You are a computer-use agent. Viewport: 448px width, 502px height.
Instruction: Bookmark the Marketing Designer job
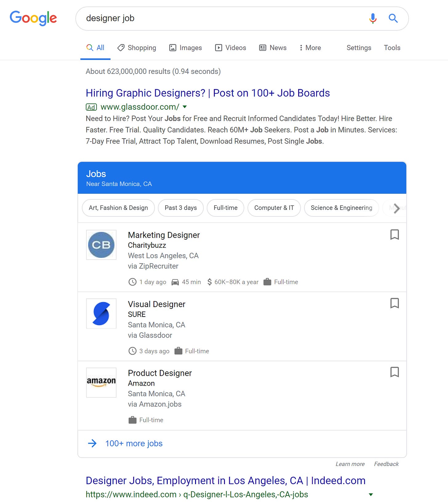[394, 235]
